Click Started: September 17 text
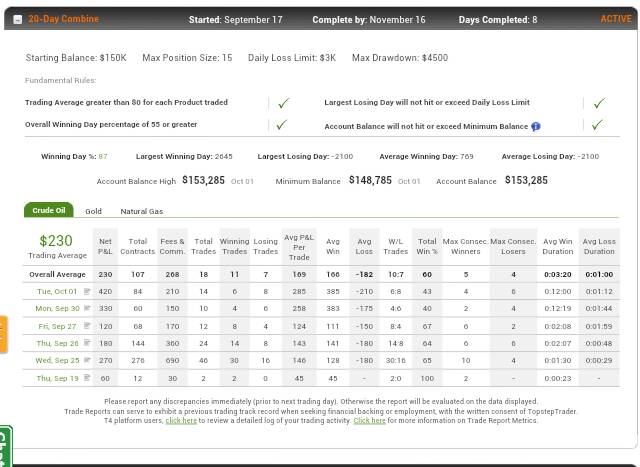This screenshot has height=467, width=640. [x=236, y=20]
